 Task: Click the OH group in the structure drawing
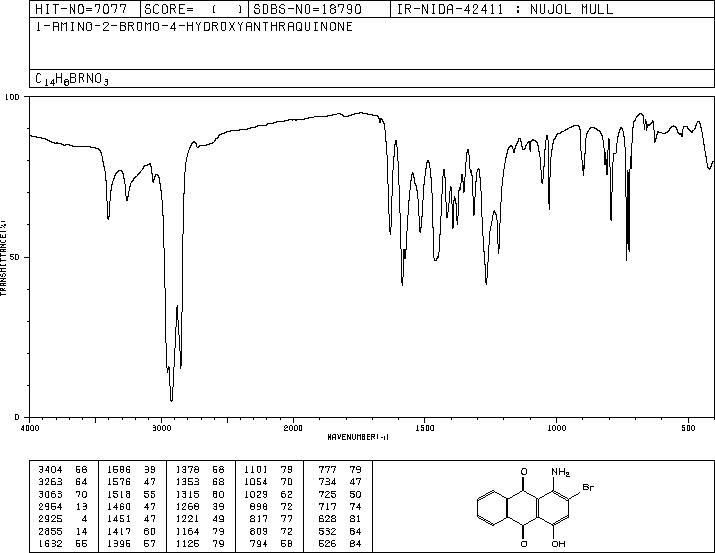tap(558, 544)
